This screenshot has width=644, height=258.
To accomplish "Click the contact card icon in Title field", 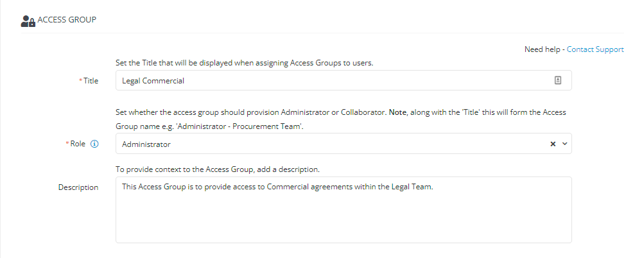I will [x=557, y=80].
